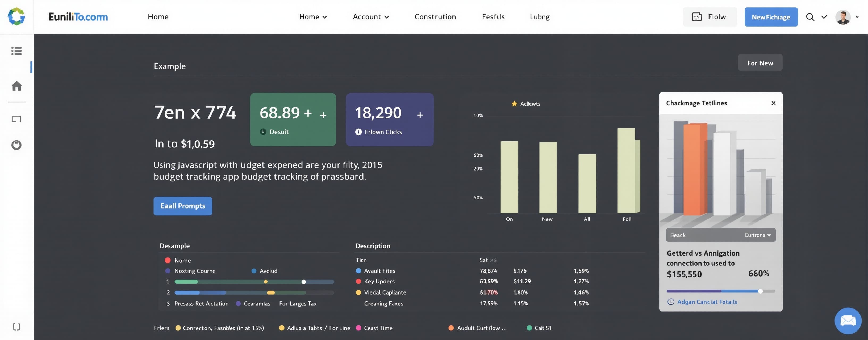Click the orange Auduit Curtflow legend dot

click(x=451, y=328)
